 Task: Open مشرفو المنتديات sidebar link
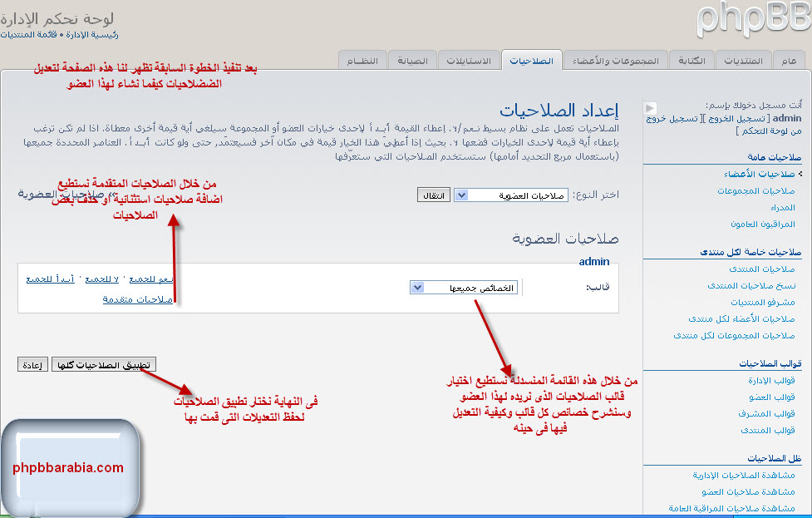tap(763, 302)
